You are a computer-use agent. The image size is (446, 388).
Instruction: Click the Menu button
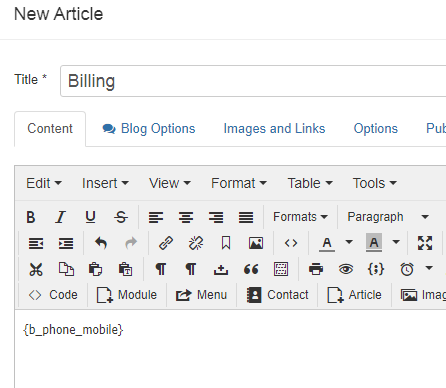click(201, 295)
